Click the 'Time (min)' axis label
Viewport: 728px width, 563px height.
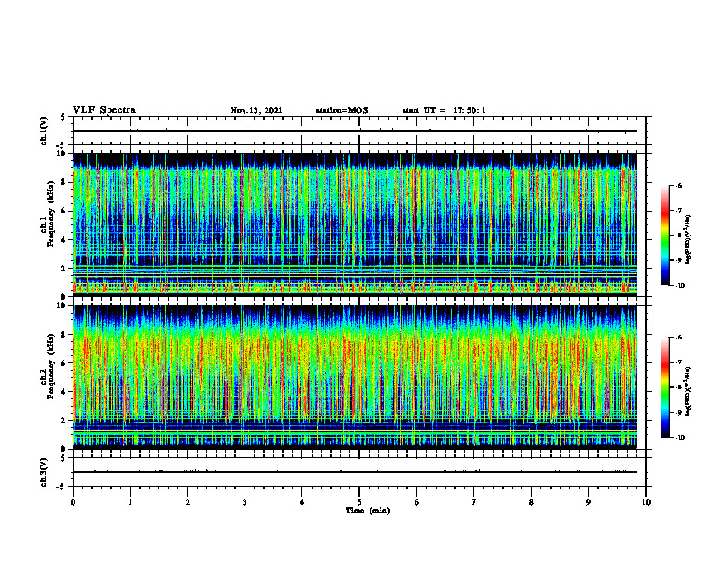pyautogui.click(x=368, y=511)
